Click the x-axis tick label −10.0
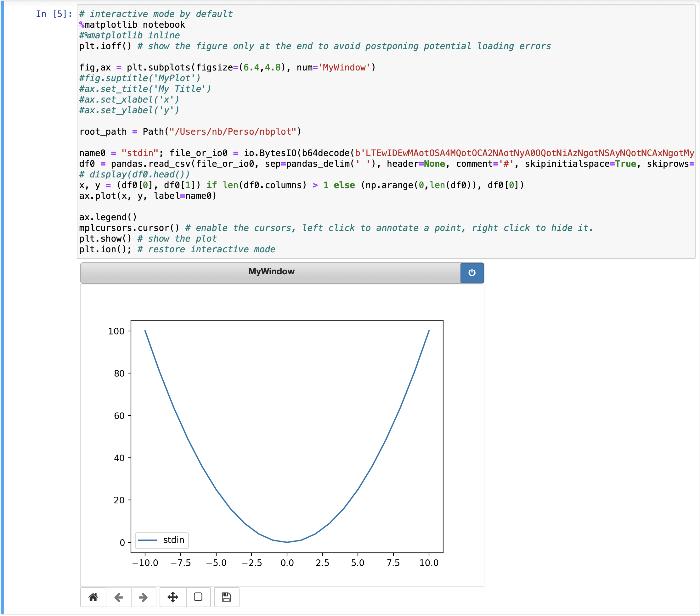Viewport: 700px width, 616px height. (145, 563)
